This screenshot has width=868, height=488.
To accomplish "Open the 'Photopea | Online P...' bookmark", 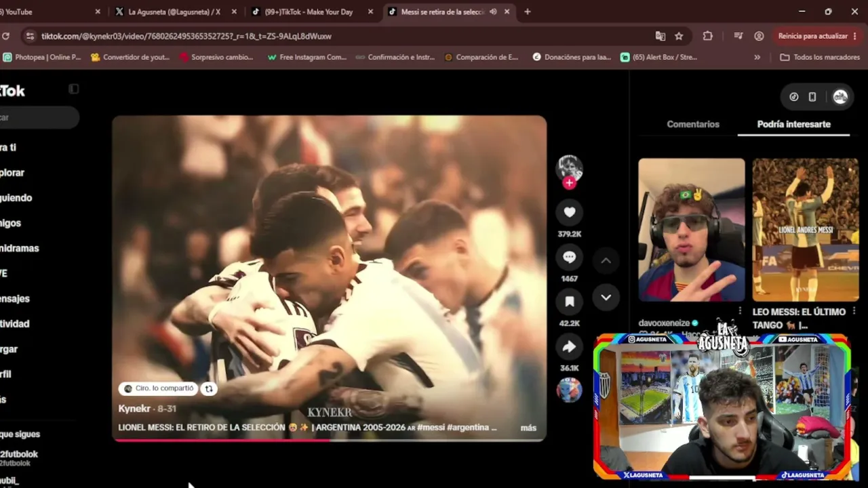I will (x=41, y=57).
